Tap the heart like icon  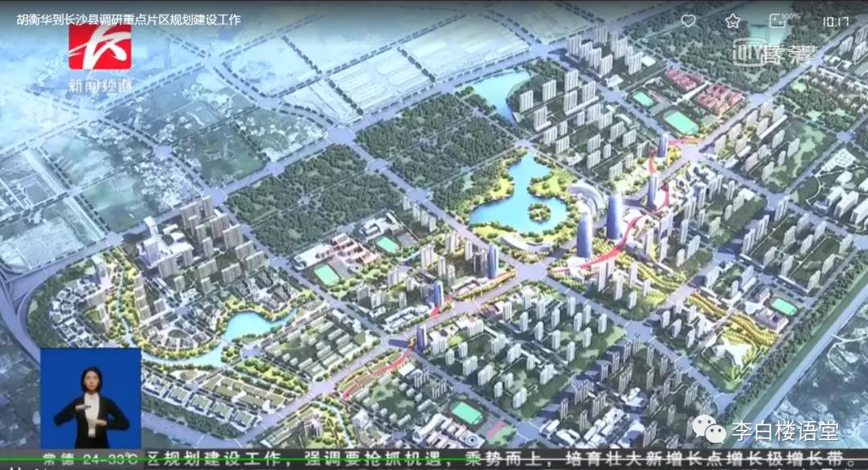(x=688, y=21)
